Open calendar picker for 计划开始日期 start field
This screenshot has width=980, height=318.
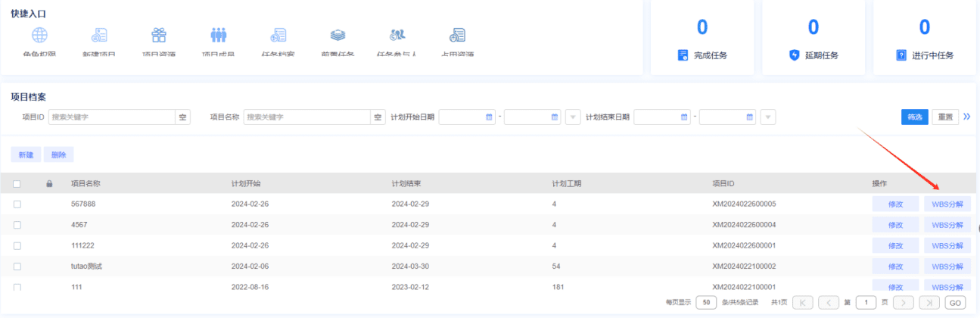490,117
